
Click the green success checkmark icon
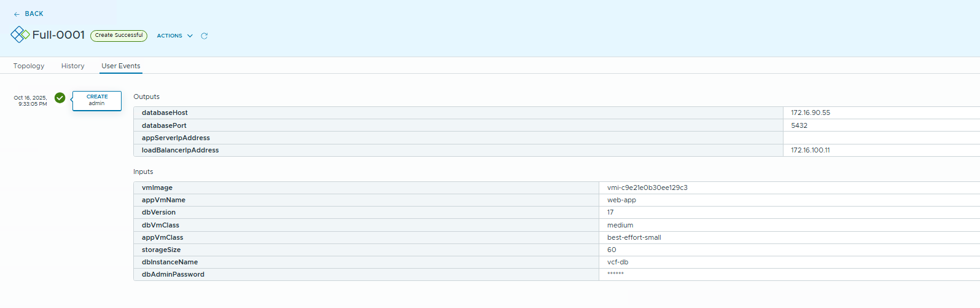[x=60, y=98]
